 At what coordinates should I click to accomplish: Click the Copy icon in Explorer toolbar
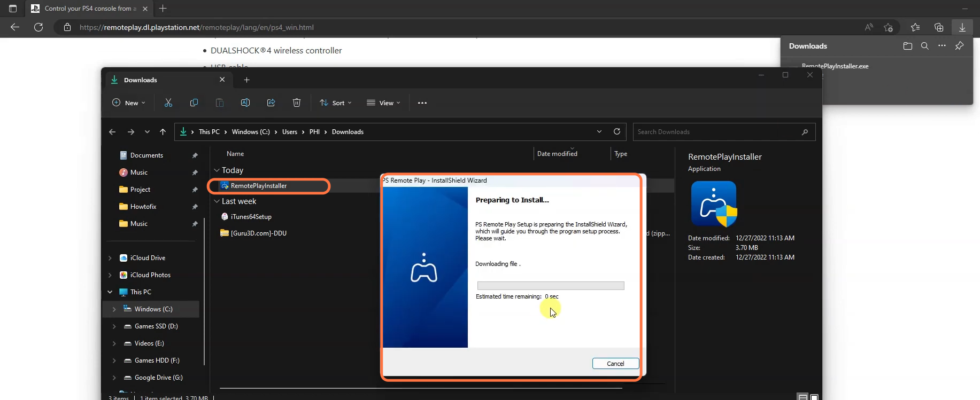[194, 103]
